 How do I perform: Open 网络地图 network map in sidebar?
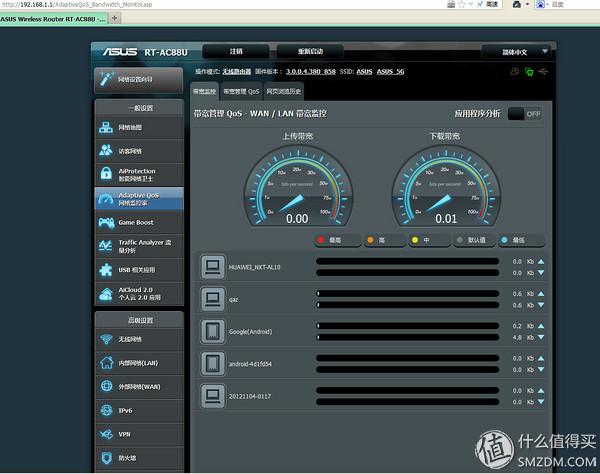click(139, 128)
